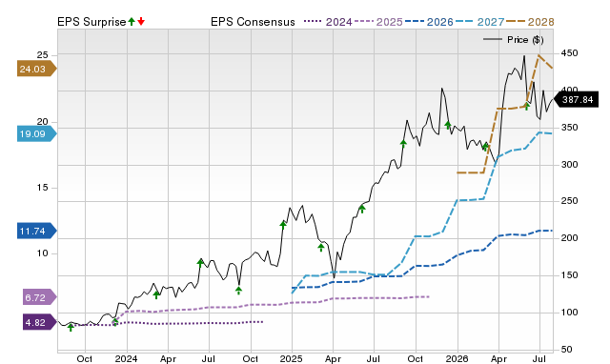Select the 2026 consensus legend entry
Screen dimensions: 610x364
pos(429,22)
